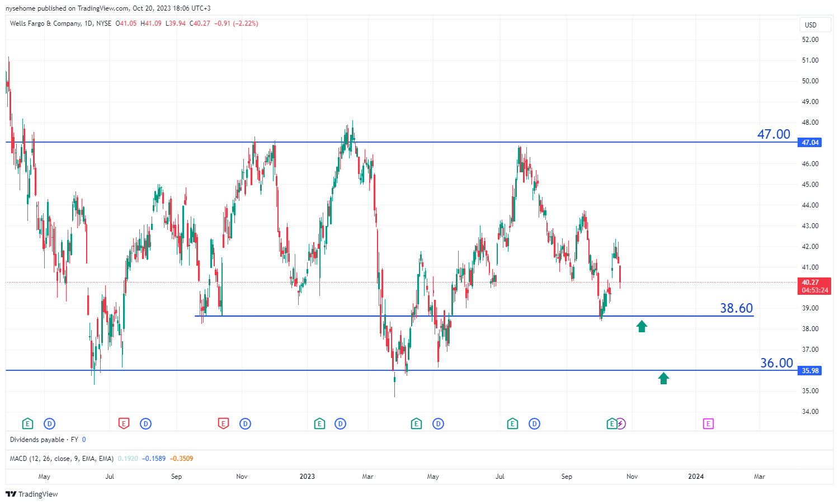
Task: Click the change value −0.91 (−2.22%)
Action: pyautogui.click(x=237, y=23)
